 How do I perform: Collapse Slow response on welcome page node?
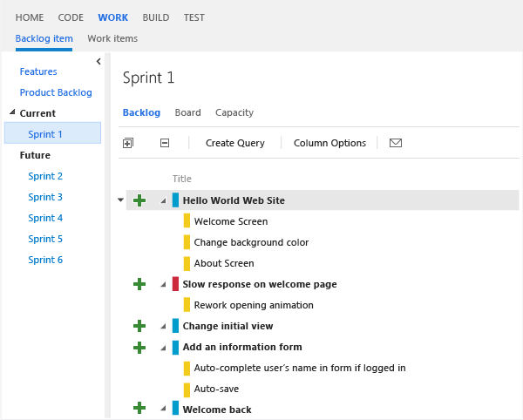coord(163,284)
